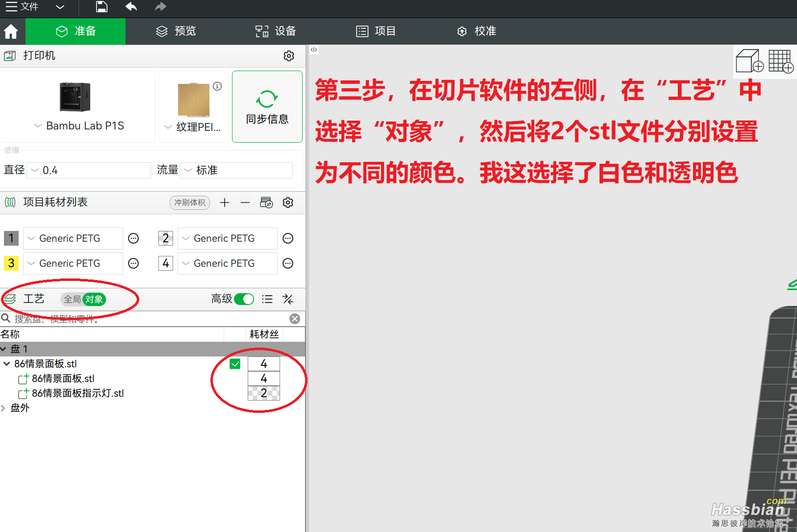Open printer settings with the gear icon

coord(289,56)
